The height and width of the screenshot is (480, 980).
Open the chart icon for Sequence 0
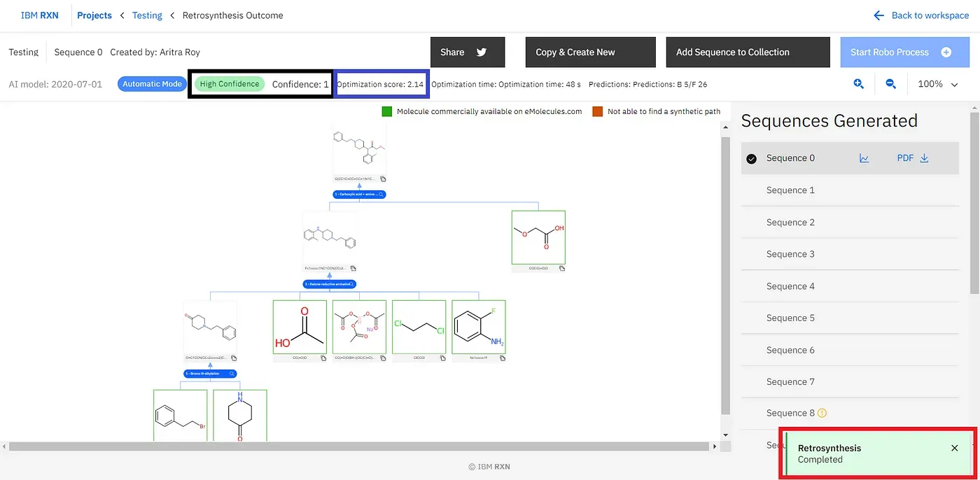click(864, 158)
